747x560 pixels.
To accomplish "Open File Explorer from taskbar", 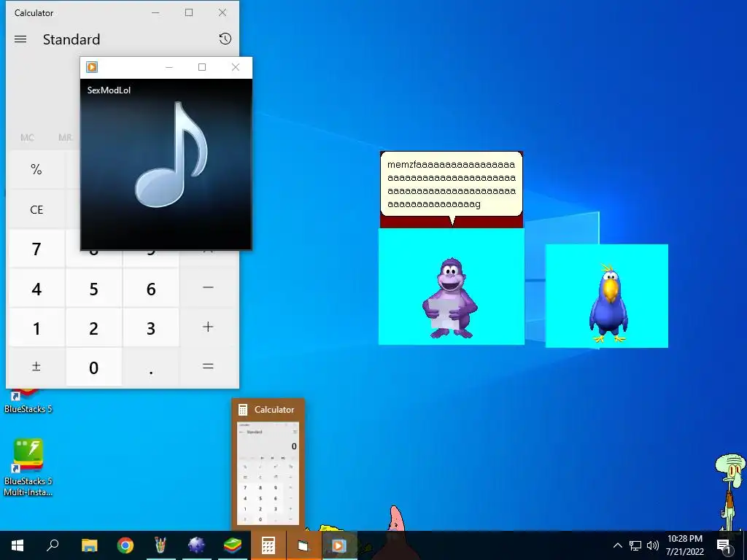I will tap(89, 545).
